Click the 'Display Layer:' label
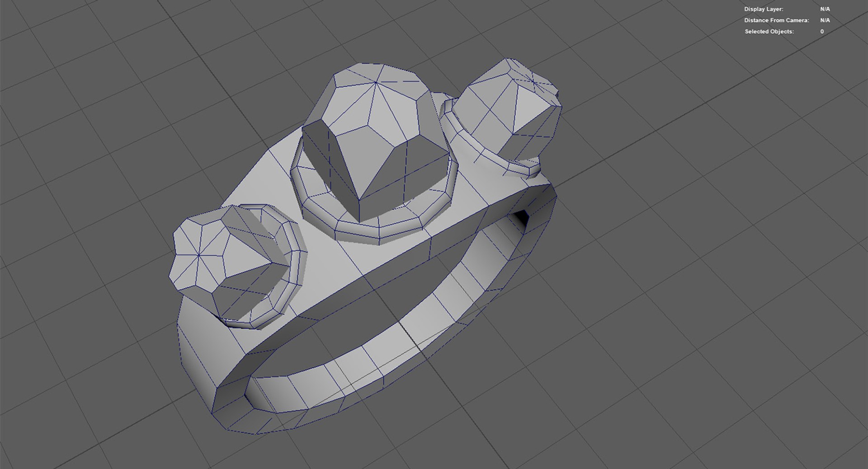Viewport: 868px width, 469px height. click(x=764, y=9)
